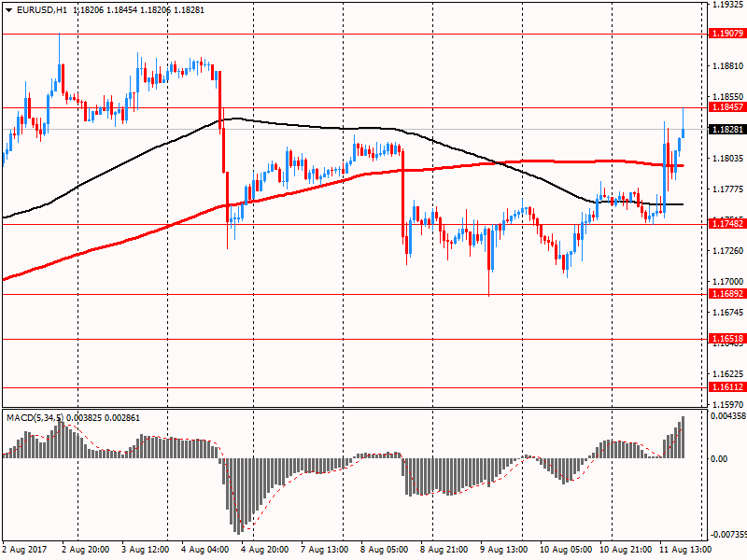
Task: Select MACD signal value 0.002861
Action: (122, 418)
